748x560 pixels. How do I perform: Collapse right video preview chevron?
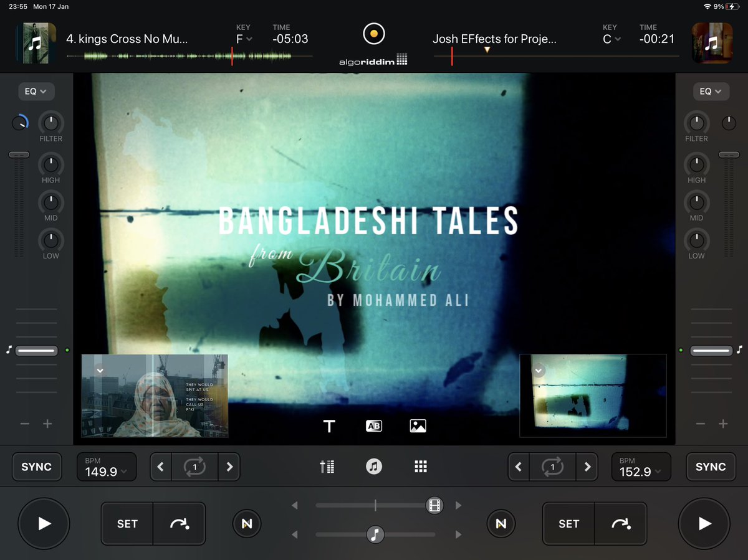(539, 370)
